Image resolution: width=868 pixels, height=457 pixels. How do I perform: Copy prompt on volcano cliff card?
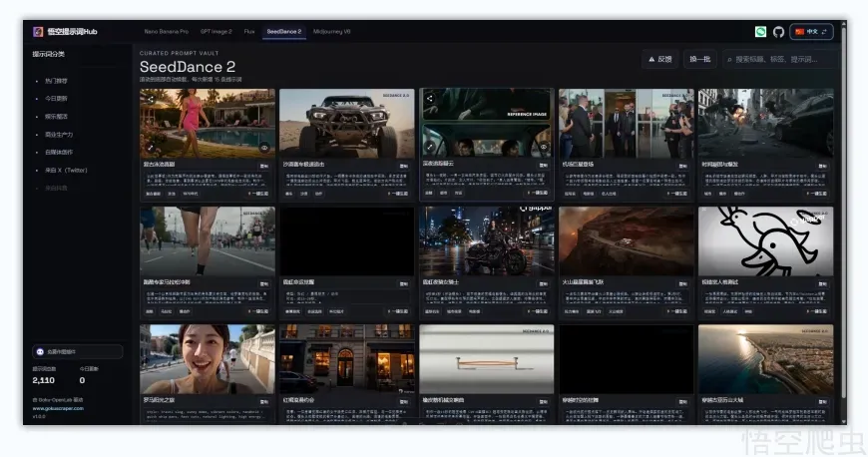[682, 283]
